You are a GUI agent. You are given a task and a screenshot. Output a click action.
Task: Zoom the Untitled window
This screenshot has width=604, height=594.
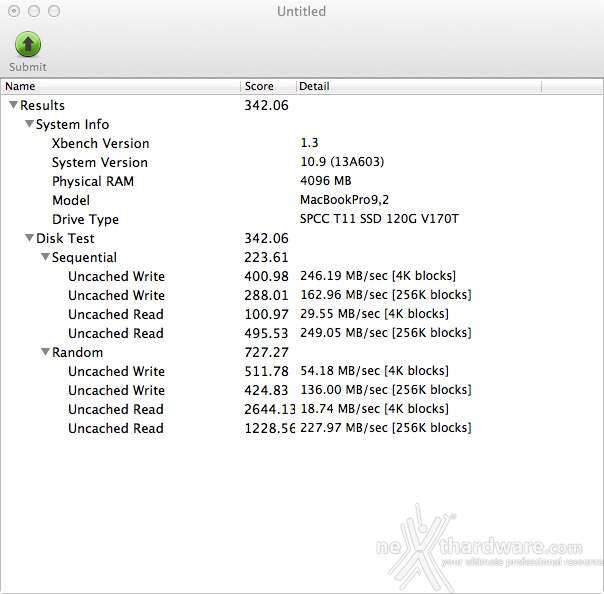point(54,11)
